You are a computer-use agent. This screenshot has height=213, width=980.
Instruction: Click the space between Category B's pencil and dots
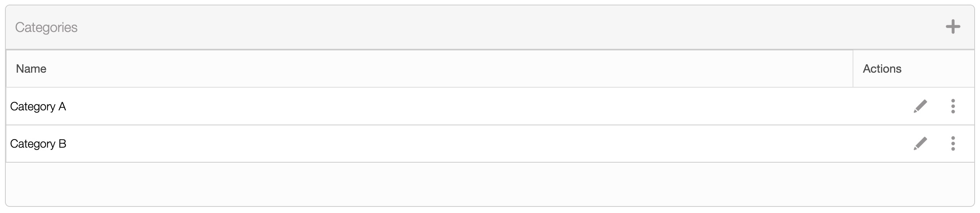[937, 143]
